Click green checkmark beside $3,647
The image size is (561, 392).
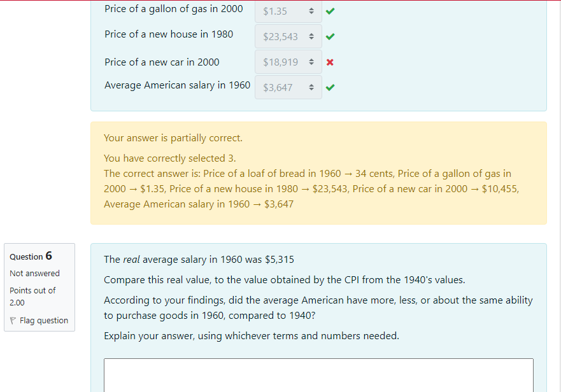[330, 87]
